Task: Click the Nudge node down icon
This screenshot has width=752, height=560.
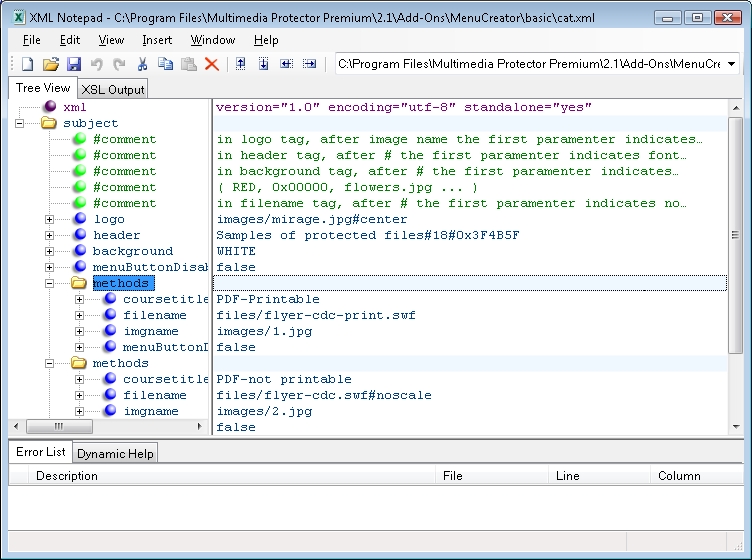Action: (x=264, y=64)
